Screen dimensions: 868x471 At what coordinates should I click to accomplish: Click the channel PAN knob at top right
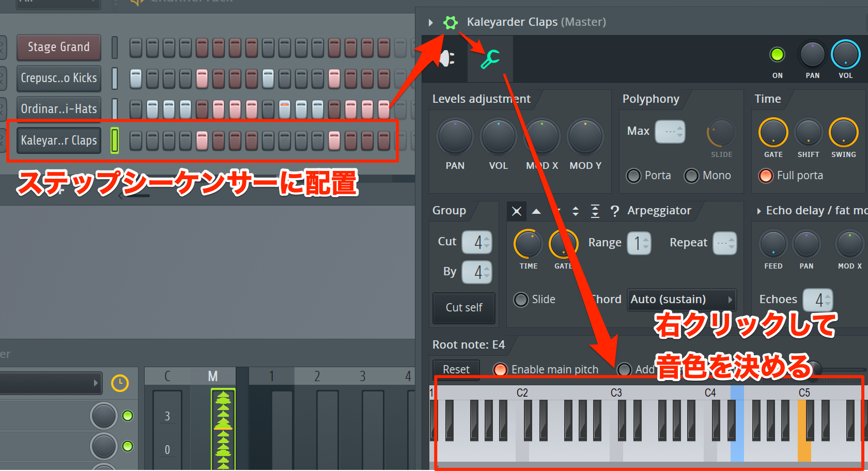812,54
